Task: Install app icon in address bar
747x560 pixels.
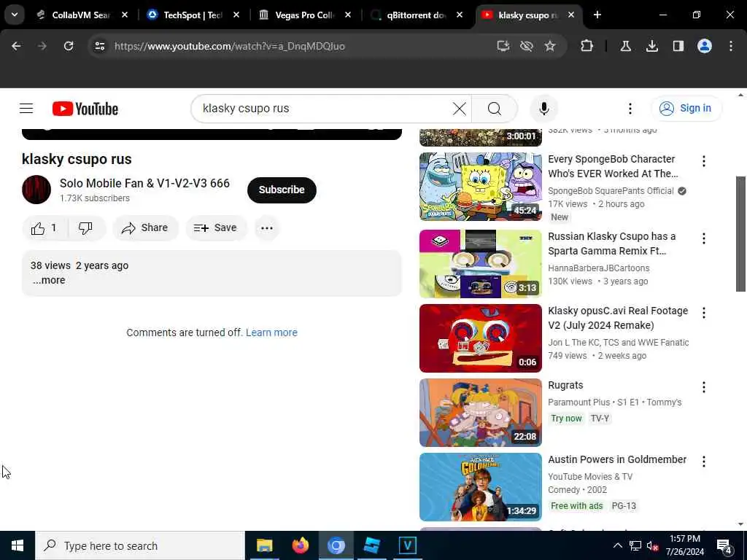Action: coord(503,46)
